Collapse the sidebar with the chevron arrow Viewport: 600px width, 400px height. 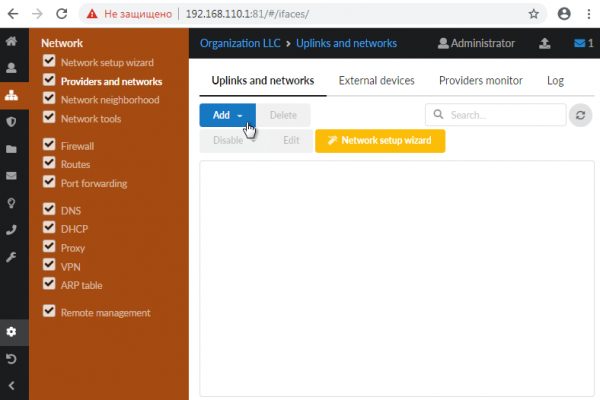[x=11, y=385]
